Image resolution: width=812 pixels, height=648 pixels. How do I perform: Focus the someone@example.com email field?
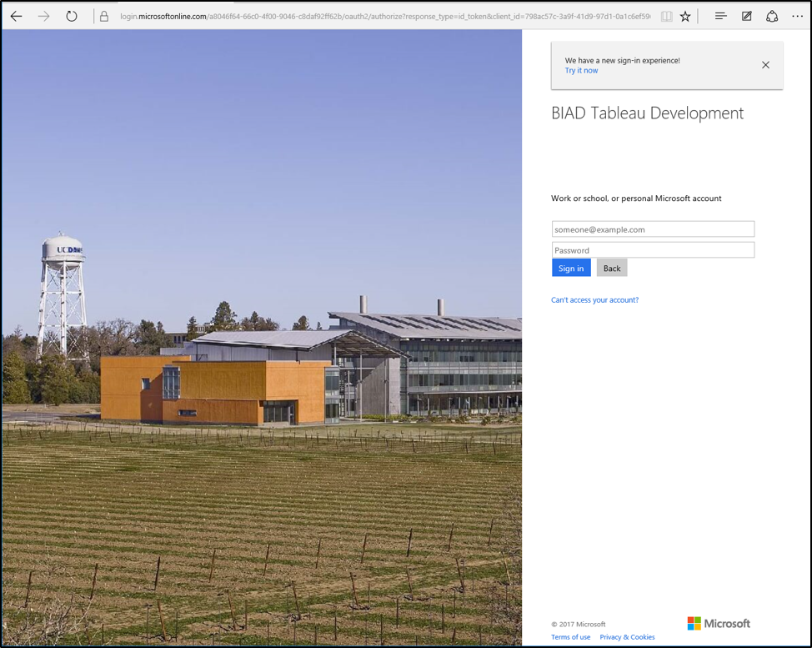653,229
